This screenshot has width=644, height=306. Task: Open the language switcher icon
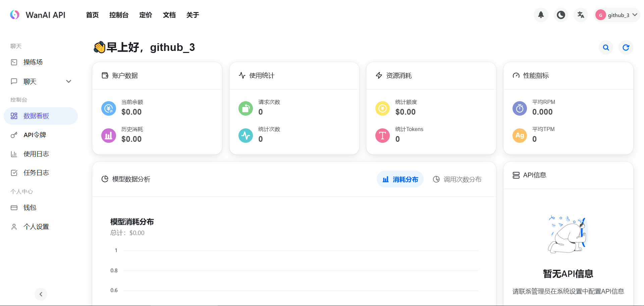click(581, 15)
